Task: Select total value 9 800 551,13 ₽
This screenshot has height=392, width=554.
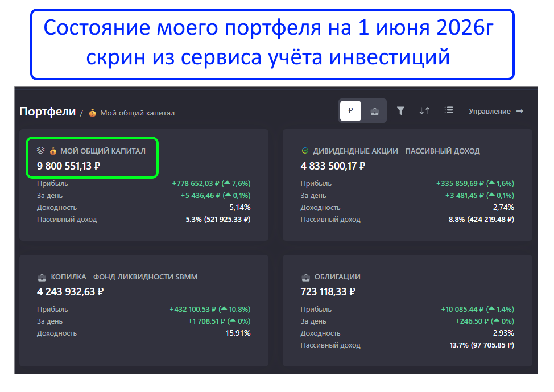Action: pyautogui.click(x=69, y=166)
